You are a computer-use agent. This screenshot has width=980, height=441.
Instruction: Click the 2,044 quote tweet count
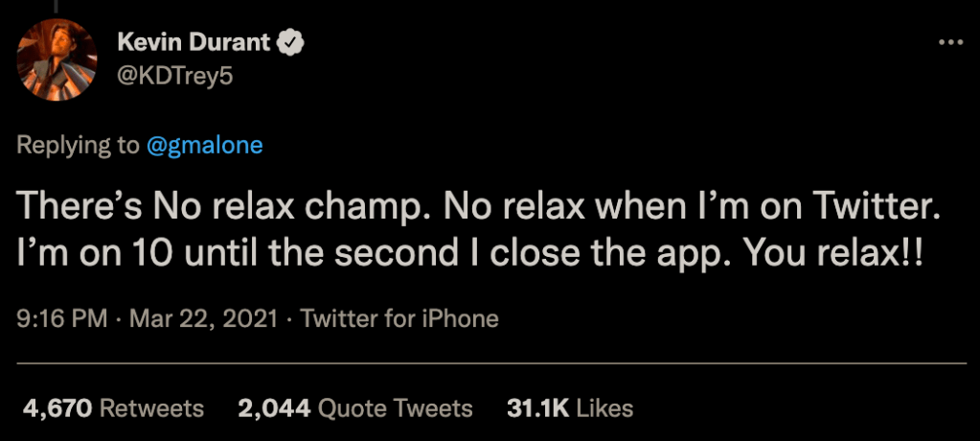click(x=273, y=408)
